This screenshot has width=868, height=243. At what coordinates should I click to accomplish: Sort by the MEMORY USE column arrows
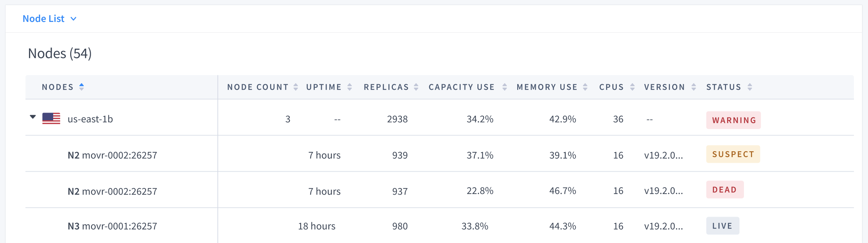pos(584,87)
